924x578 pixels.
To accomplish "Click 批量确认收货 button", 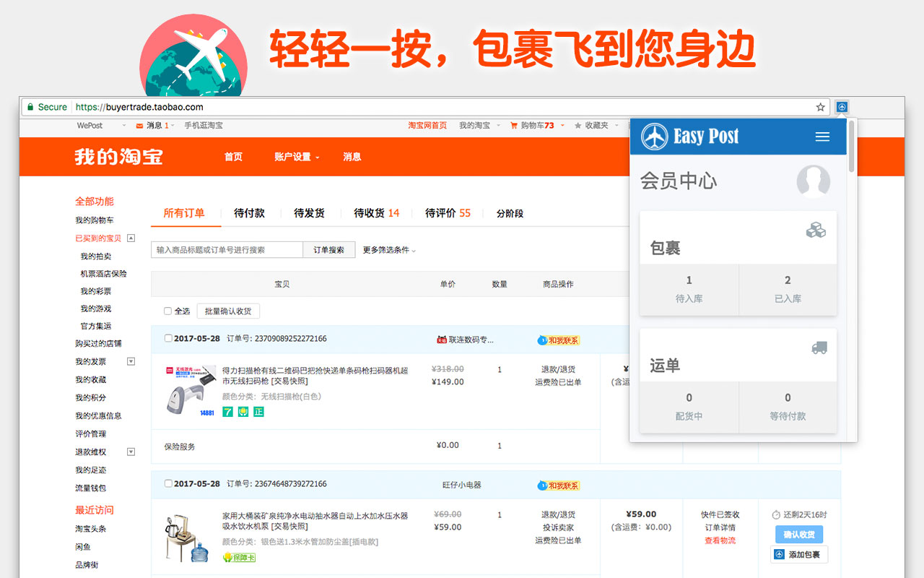I will click(x=228, y=311).
